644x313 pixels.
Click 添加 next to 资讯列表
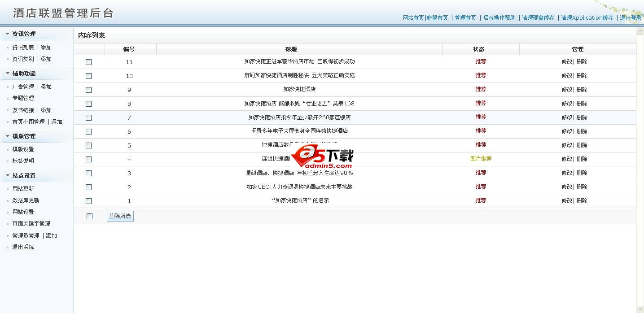point(46,48)
